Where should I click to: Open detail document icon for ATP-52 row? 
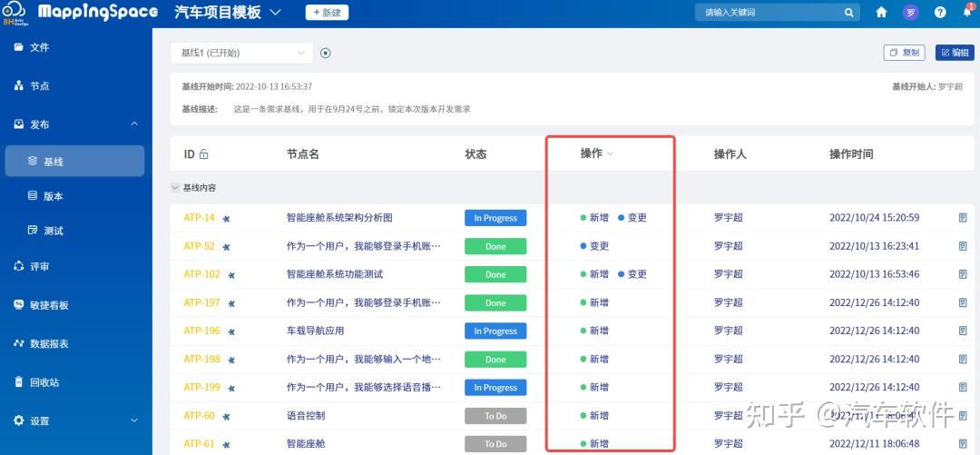(x=963, y=246)
